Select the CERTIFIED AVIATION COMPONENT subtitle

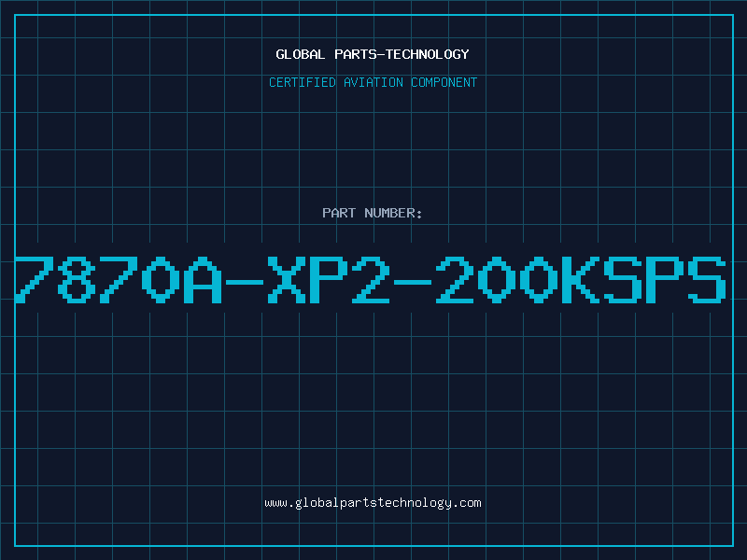point(373,82)
